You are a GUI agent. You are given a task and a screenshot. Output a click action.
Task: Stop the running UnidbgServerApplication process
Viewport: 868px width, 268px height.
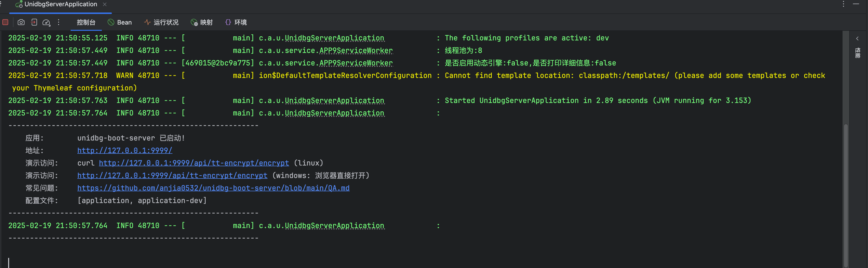[5, 22]
